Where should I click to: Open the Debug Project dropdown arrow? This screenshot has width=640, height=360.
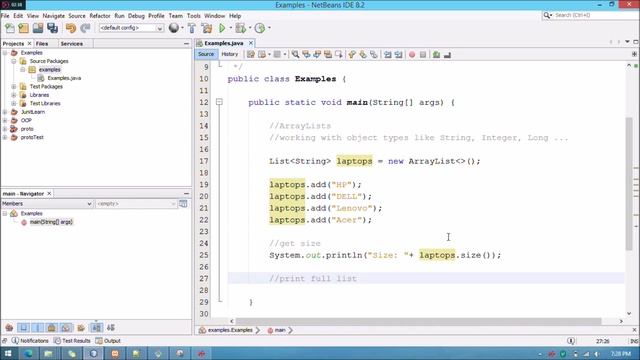point(250,28)
